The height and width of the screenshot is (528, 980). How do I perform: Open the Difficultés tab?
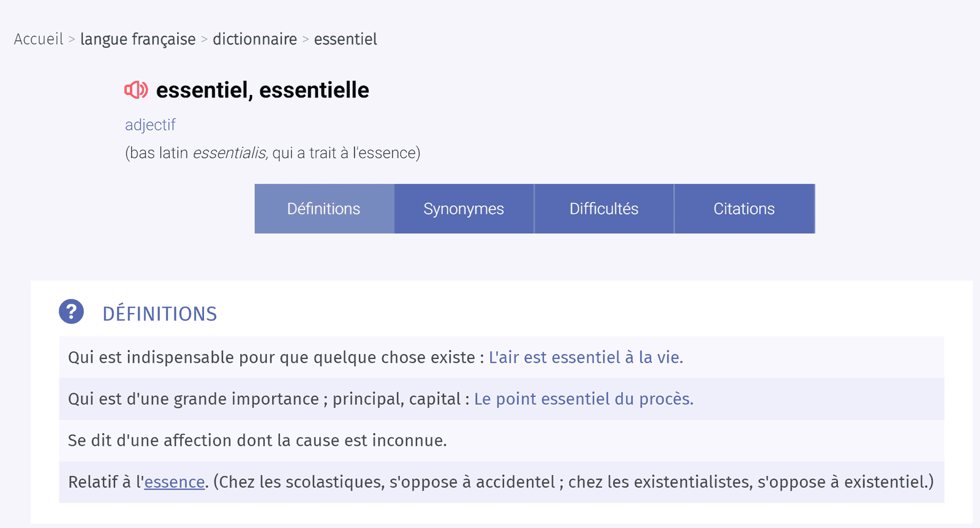point(604,209)
